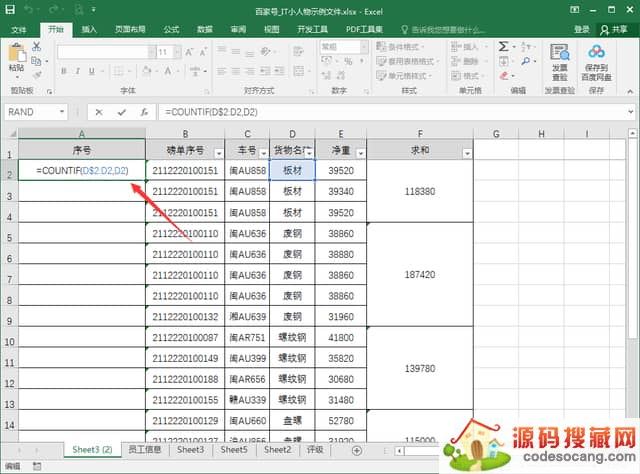Click the Cut scissors icon
Viewport: 640px width, 474px height.
click(37, 46)
